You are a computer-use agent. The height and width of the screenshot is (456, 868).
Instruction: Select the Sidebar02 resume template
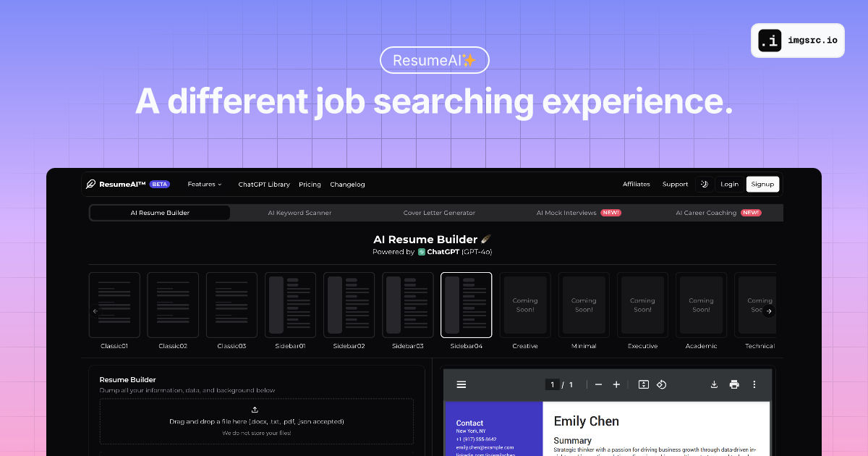click(x=349, y=305)
